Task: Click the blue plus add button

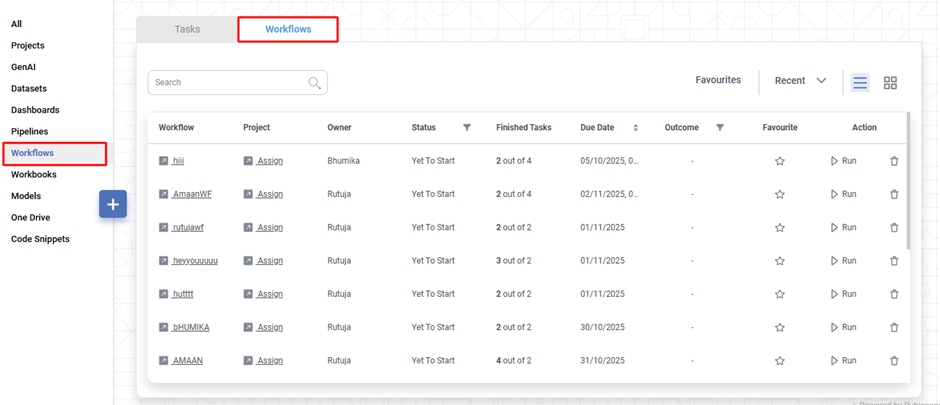Action: (x=113, y=204)
